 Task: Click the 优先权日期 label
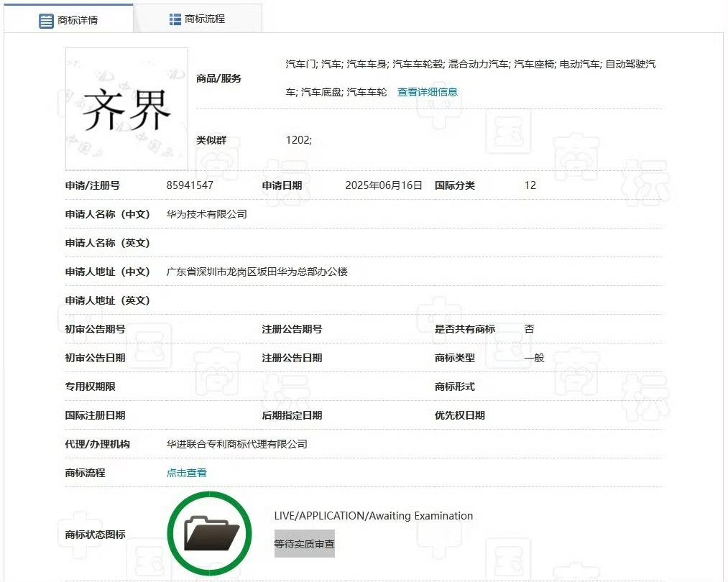tap(460, 415)
